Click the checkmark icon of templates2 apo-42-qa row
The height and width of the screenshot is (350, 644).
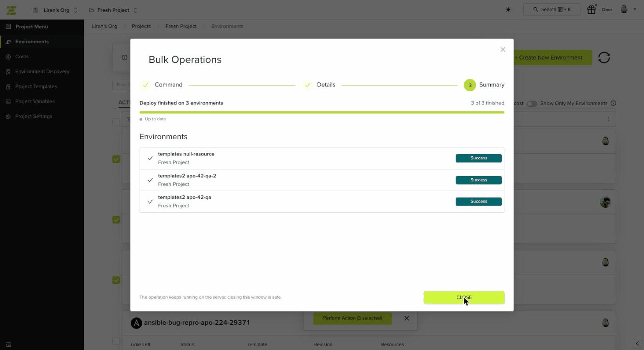click(x=150, y=202)
